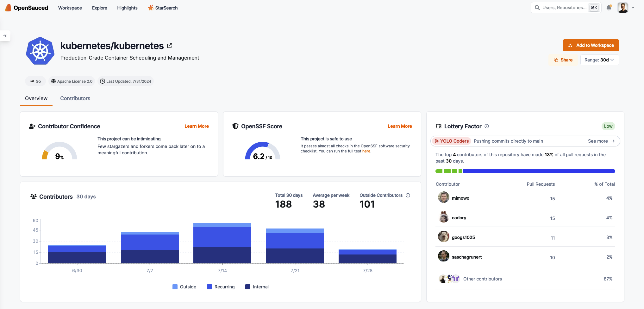Click the Add to Workspace button
This screenshot has width=644, height=309.
[x=591, y=45]
